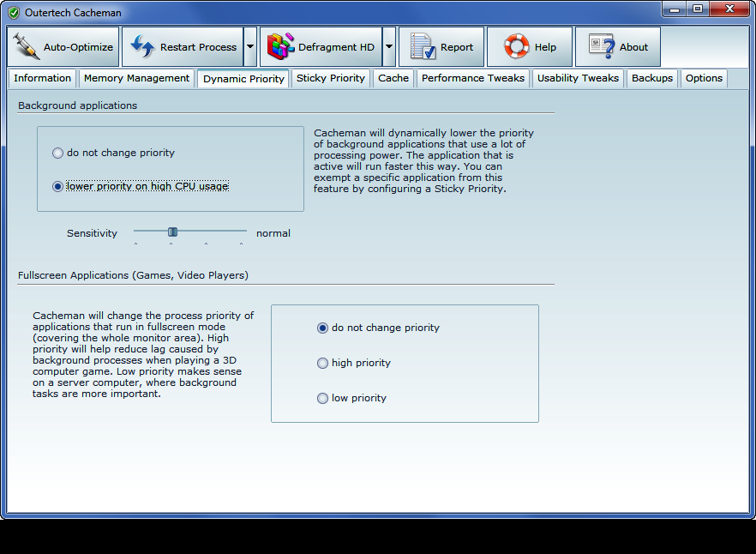Open the Backups tab
This screenshot has width=756, height=554.
pyautogui.click(x=652, y=78)
